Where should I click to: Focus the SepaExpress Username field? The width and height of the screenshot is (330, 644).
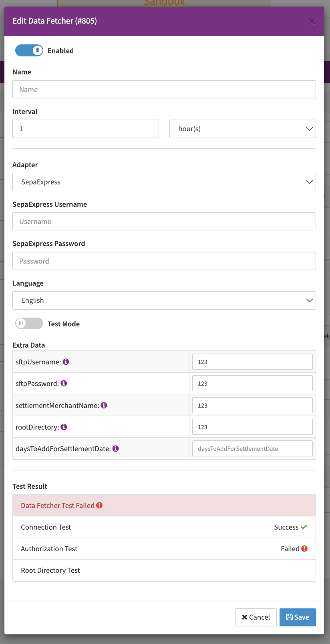[164, 222]
